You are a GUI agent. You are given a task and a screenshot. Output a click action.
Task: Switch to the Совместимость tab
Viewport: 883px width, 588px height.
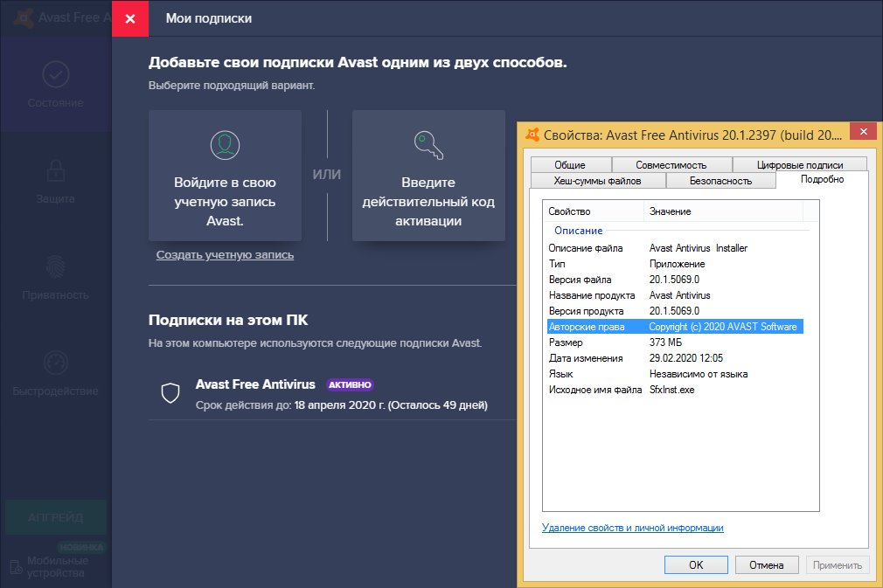tap(671, 164)
